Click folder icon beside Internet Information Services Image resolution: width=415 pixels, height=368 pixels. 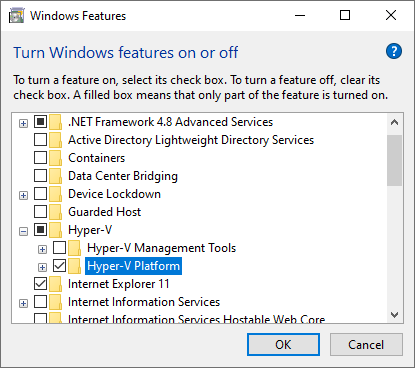pyautogui.click(x=55, y=302)
